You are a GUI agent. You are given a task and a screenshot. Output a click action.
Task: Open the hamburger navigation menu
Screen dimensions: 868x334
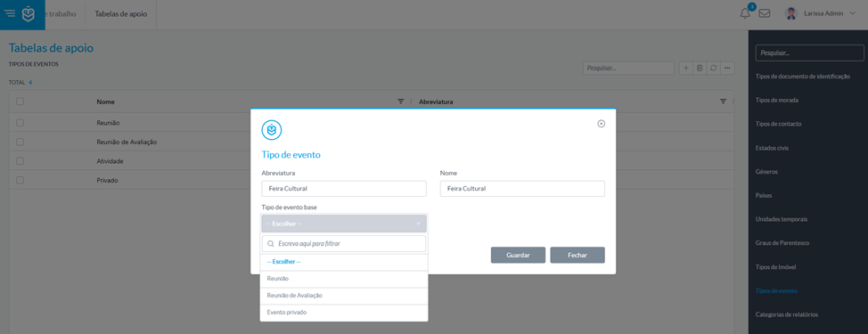[x=10, y=13]
